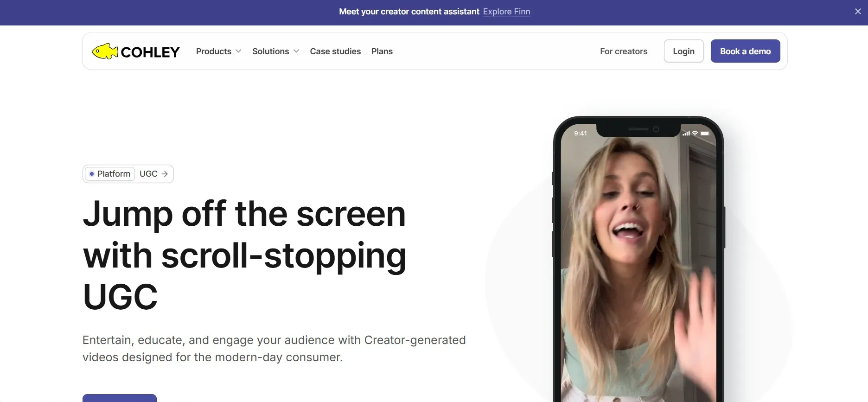
Task: Click the phone video mockup
Action: [x=638, y=260]
